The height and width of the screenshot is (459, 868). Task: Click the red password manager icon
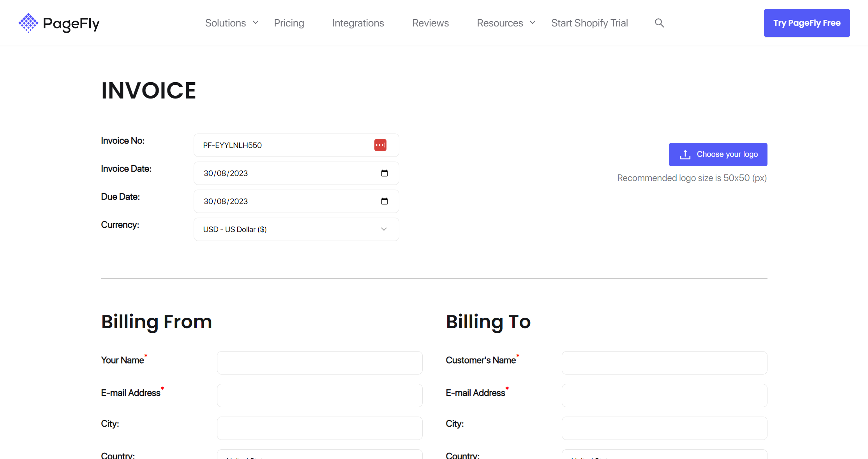coord(380,145)
